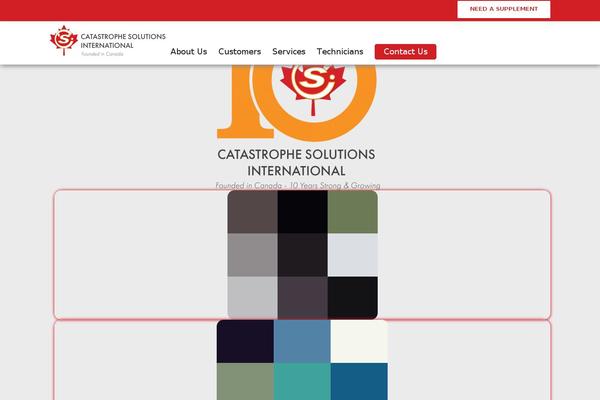Click the second pixelated blue-teal image
This screenshot has height=400, width=600.
click(x=302, y=360)
